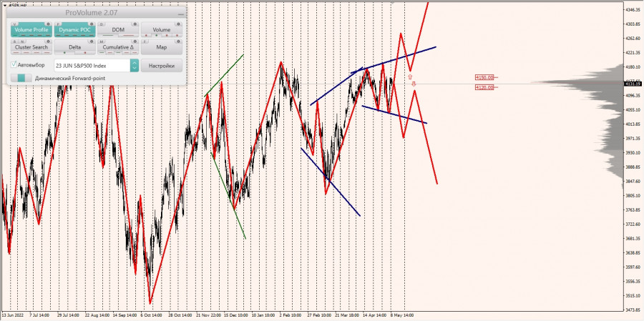
Task: Toggle the Dynamic POC indicator
Action: (74, 29)
